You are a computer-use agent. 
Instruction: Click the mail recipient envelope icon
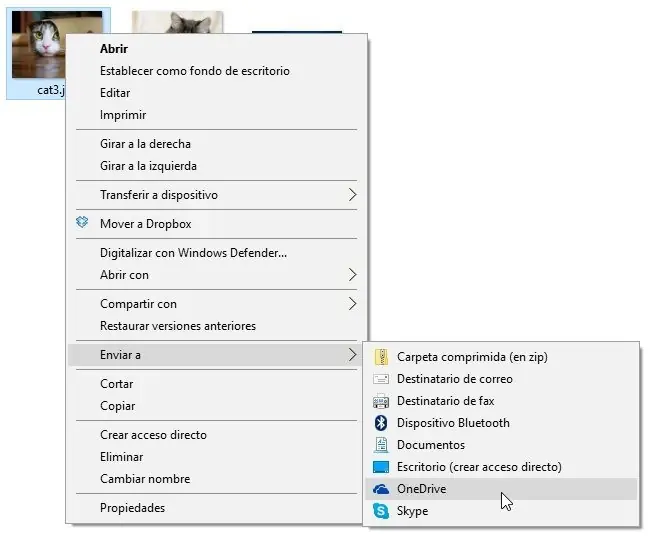click(381, 379)
